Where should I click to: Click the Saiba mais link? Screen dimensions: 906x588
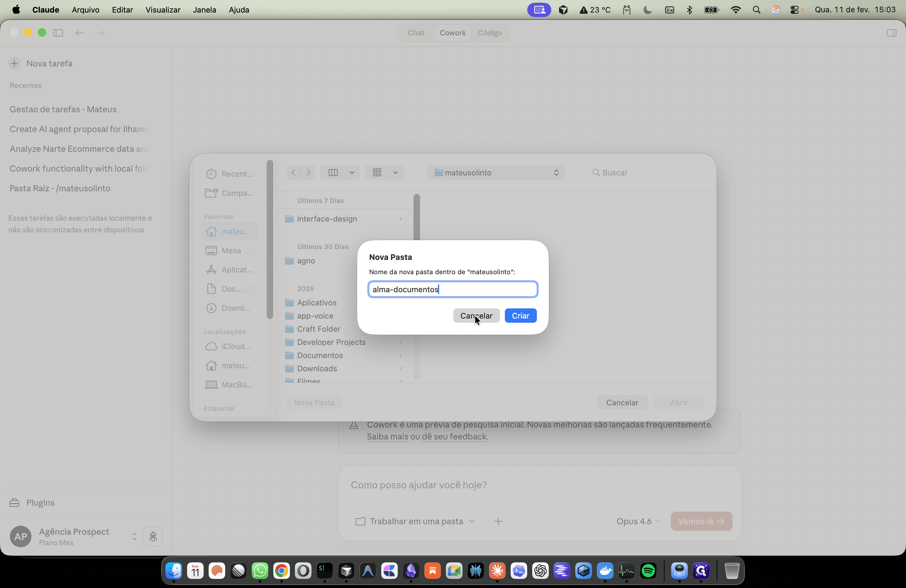[x=387, y=437]
